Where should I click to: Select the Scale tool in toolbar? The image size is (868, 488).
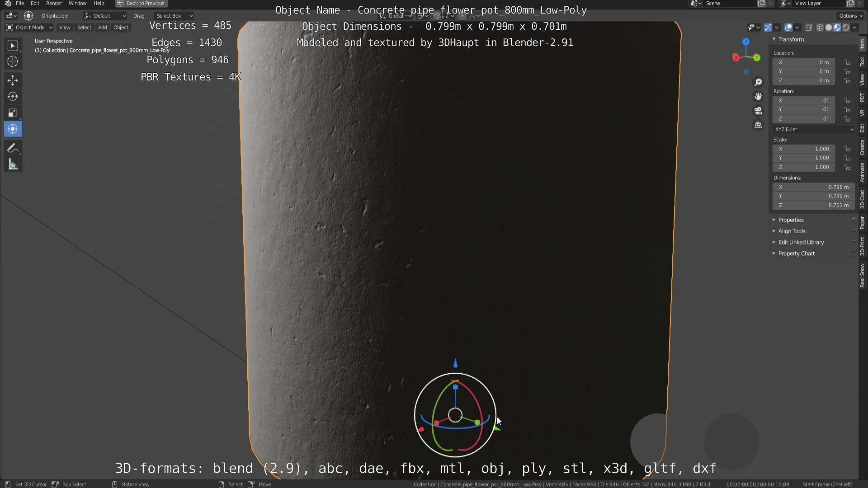(x=13, y=113)
